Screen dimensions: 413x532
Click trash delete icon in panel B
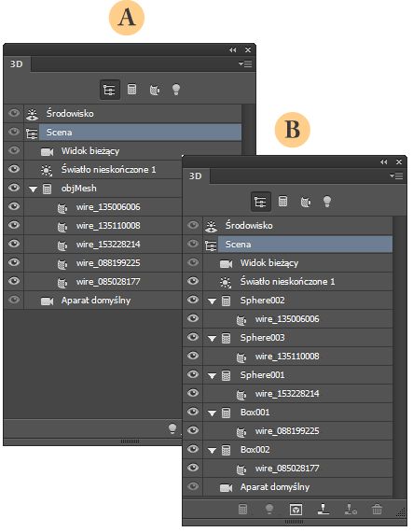(377, 509)
